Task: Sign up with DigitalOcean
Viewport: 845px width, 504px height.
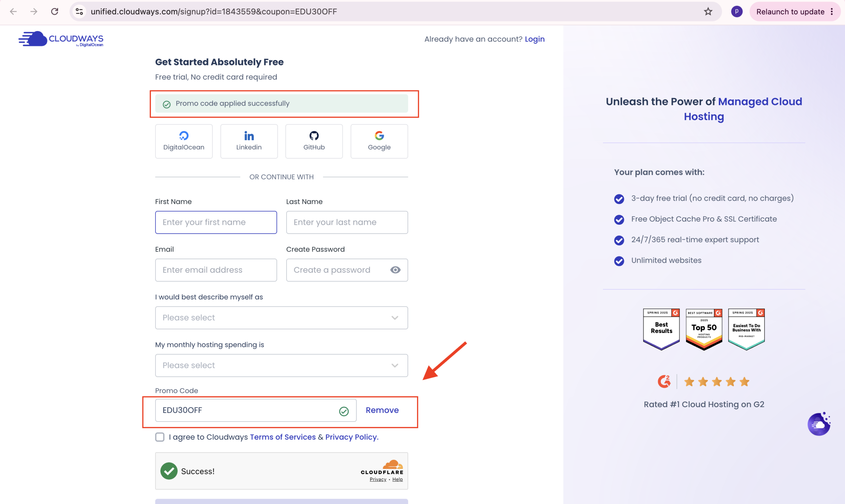Action: tap(184, 141)
